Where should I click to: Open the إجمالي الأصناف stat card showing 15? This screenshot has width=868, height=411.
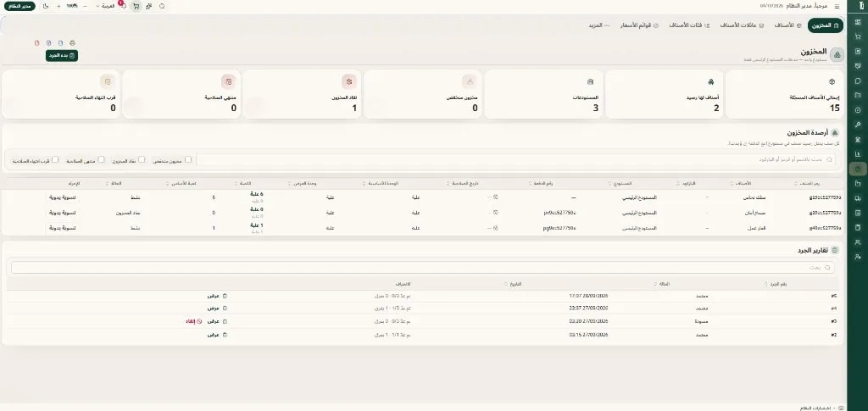tap(785, 94)
